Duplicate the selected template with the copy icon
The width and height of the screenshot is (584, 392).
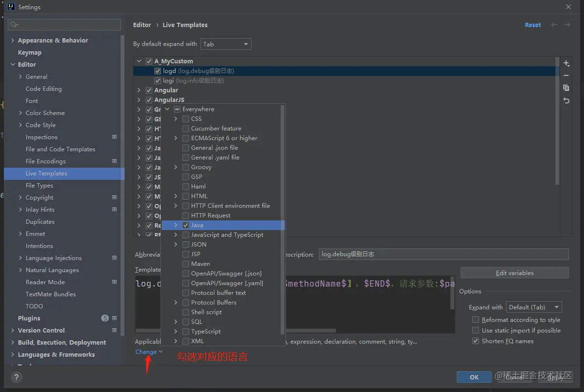click(x=566, y=88)
